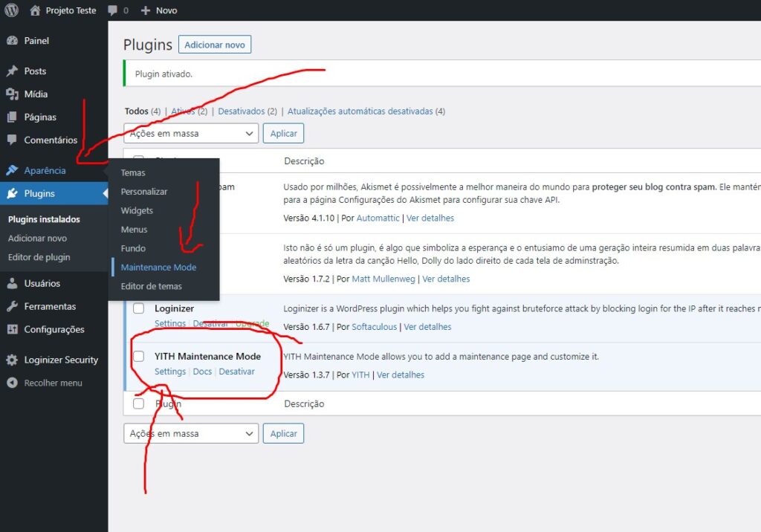Toggle the select-all checkbox in table footer
Image resolution: width=761 pixels, height=532 pixels.
click(x=139, y=403)
